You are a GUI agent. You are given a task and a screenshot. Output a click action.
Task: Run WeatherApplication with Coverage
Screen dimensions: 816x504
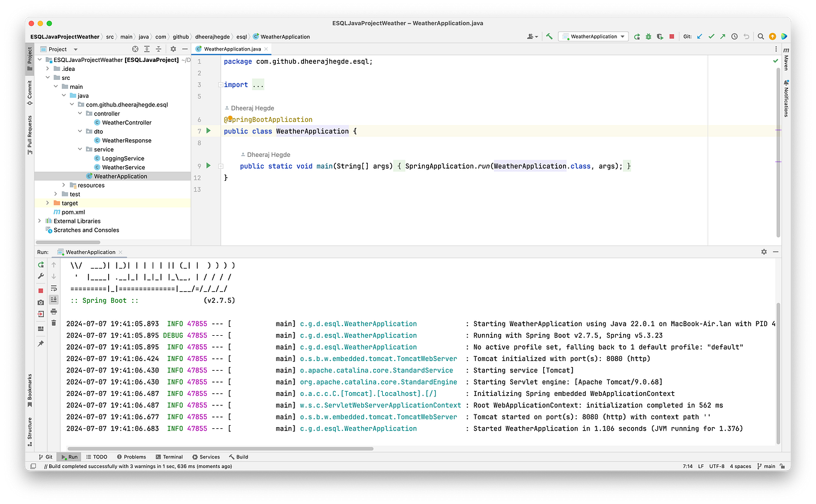660,36
